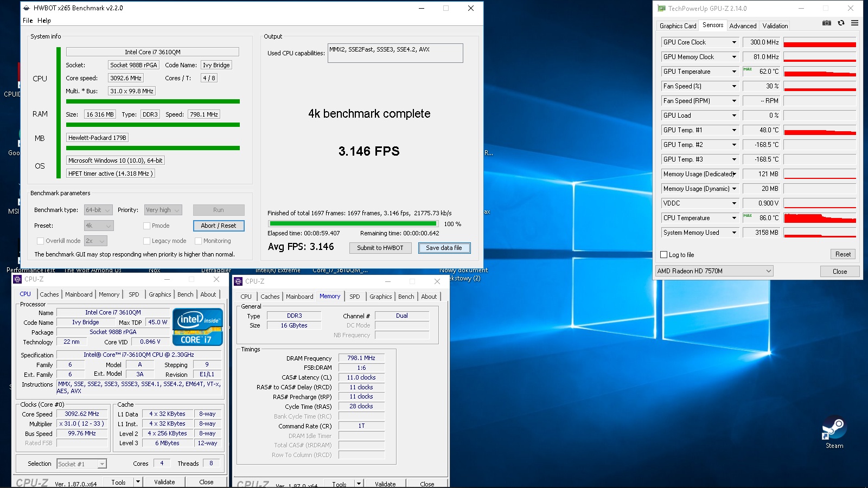Click the GPU-Z title bar app icon
This screenshot has height=488, width=868.
pyautogui.click(x=661, y=8)
